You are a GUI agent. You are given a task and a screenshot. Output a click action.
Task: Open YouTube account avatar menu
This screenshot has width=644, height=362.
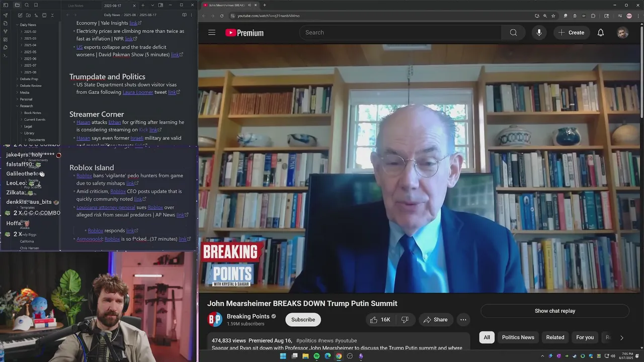point(623,33)
